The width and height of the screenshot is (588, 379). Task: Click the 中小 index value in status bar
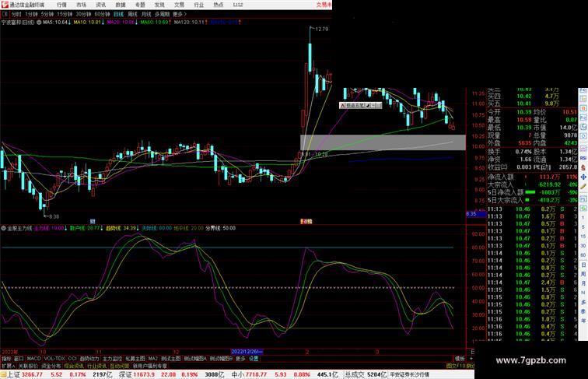click(256, 374)
